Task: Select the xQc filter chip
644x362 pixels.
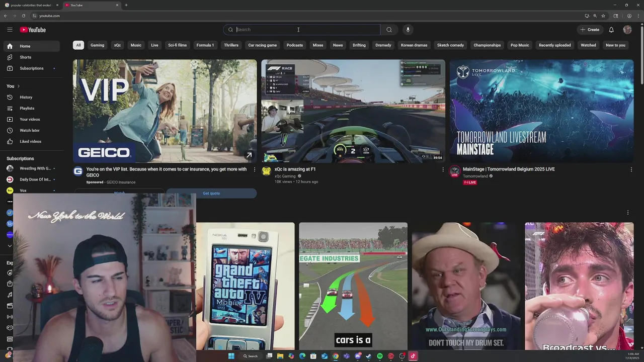Action: [x=117, y=45]
